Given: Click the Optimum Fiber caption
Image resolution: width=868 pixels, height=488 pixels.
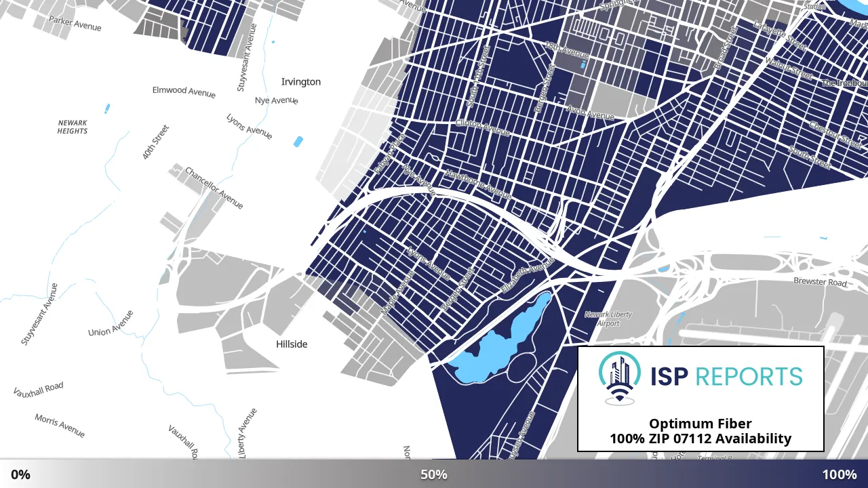Looking at the screenshot, I should pos(701,424).
